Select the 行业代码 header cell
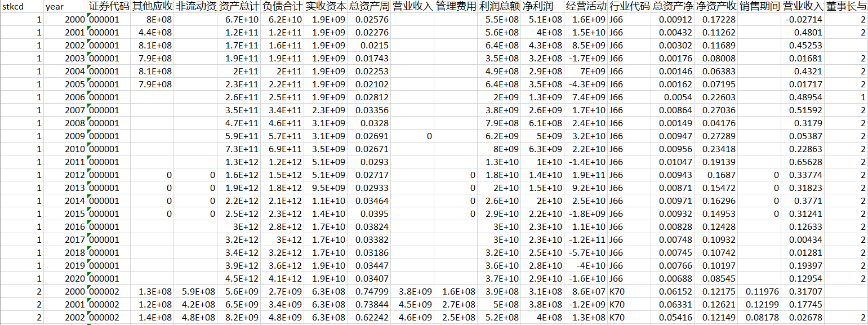The width and height of the screenshot is (868, 325). pos(629,7)
